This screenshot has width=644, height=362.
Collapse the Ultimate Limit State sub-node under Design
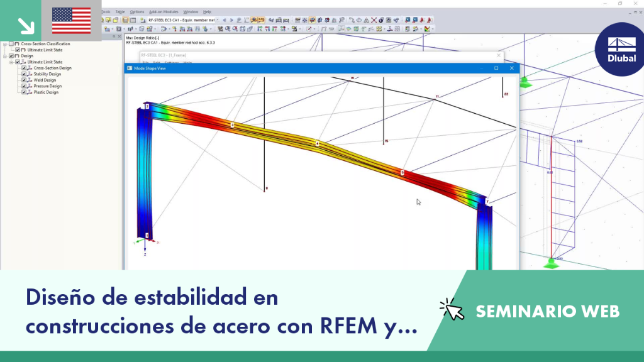coord(11,62)
